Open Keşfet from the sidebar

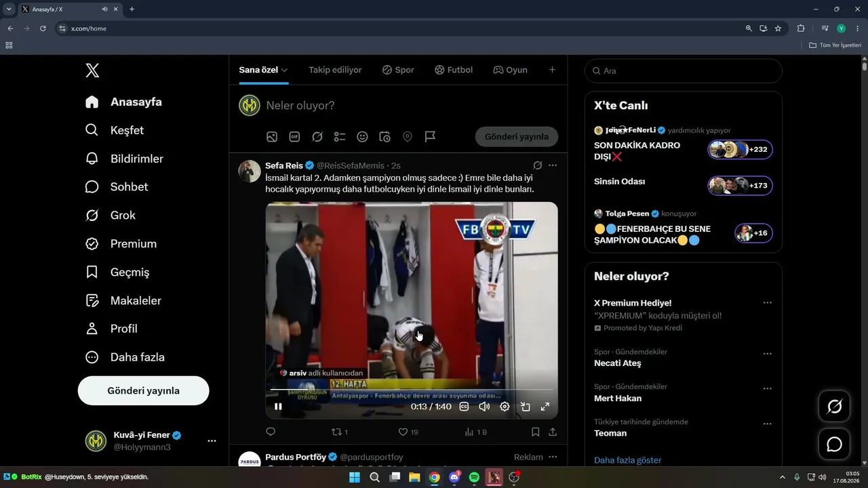point(114,130)
